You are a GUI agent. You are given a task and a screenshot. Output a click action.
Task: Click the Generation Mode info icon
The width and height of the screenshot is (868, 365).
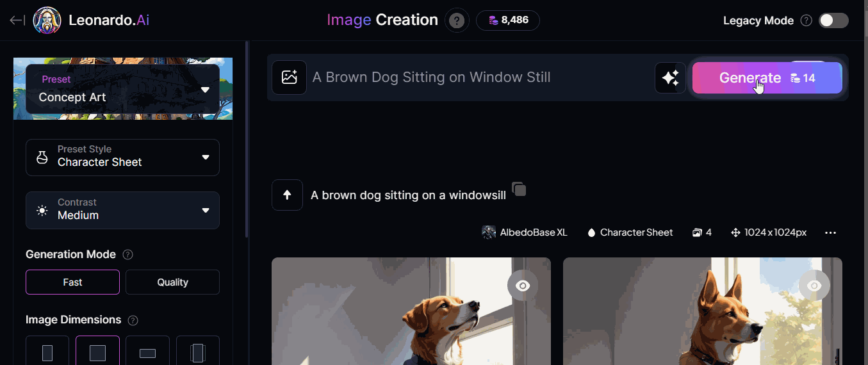point(127,254)
